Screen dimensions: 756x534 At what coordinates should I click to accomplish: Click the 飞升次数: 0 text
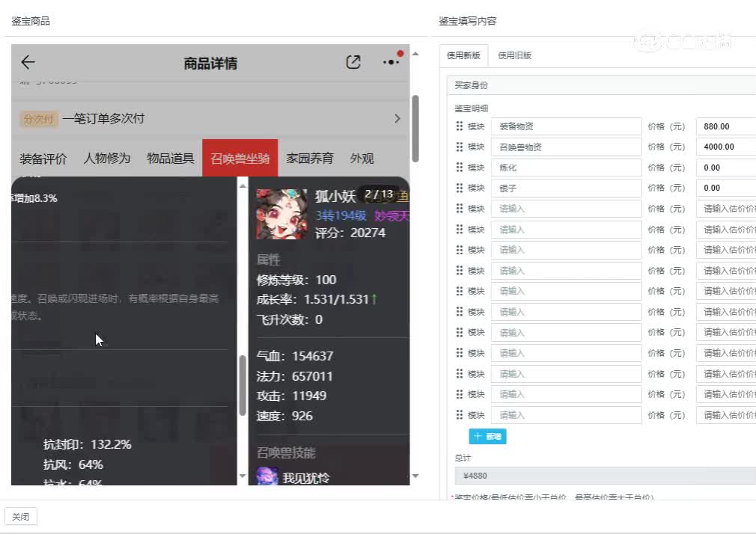pyautogui.click(x=289, y=319)
